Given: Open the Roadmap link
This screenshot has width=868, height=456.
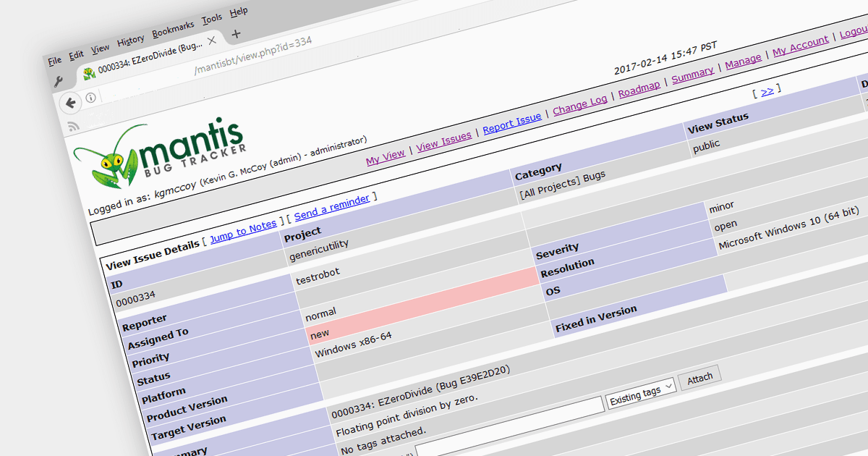Looking at the screenshot, I should coord(639,89).
